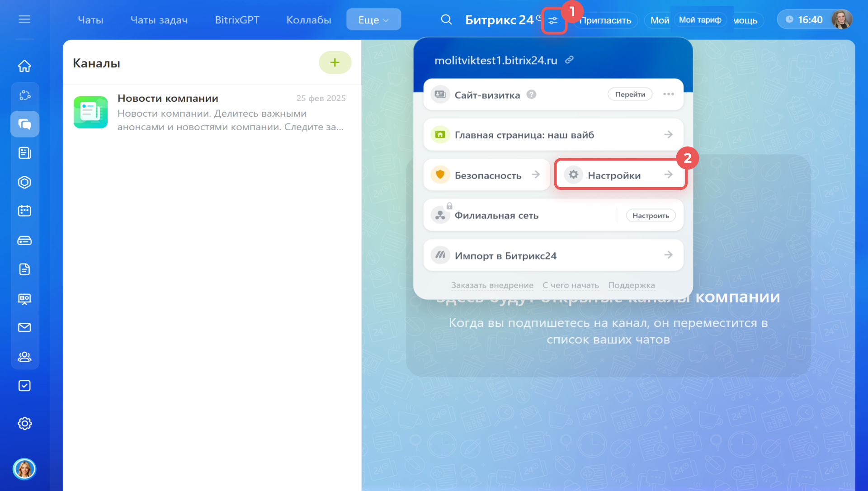Image resolution: width=868 pixels, height=491 pixels.
Task: Open the Поддержка link
Action: (631, 285)
